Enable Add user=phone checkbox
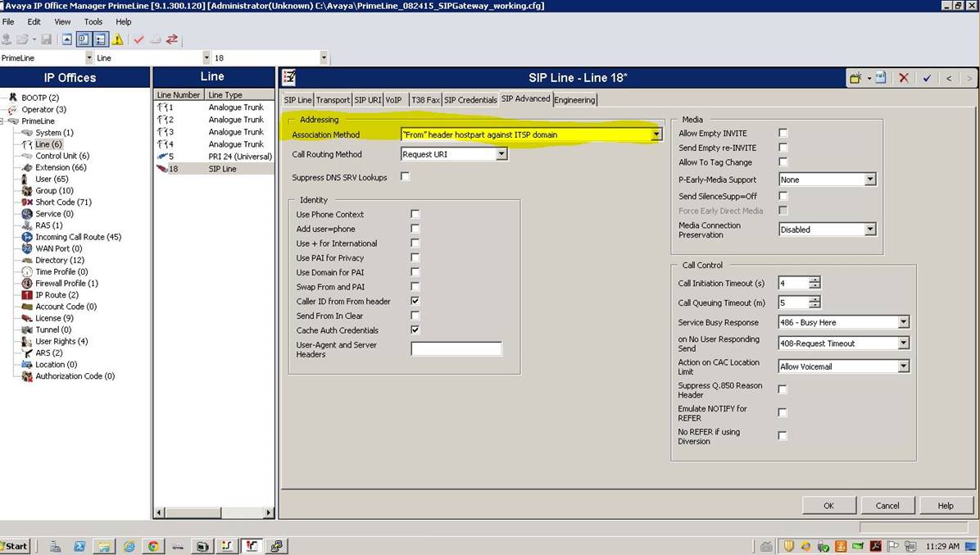 [x=415, y=229]
